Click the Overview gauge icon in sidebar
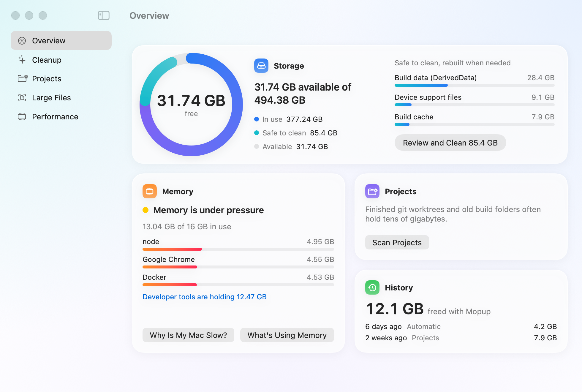The image size is (582, 392). pyautogui.click(x=22, y=41)
